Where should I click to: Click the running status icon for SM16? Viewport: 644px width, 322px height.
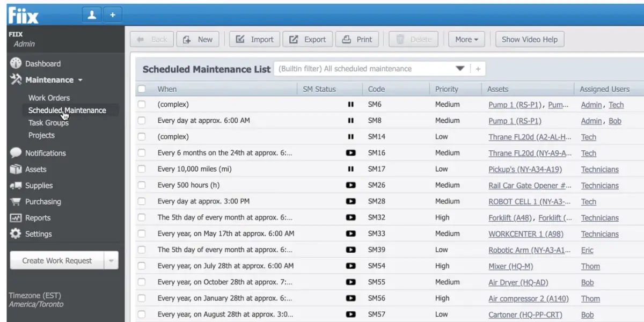(351, 153)
